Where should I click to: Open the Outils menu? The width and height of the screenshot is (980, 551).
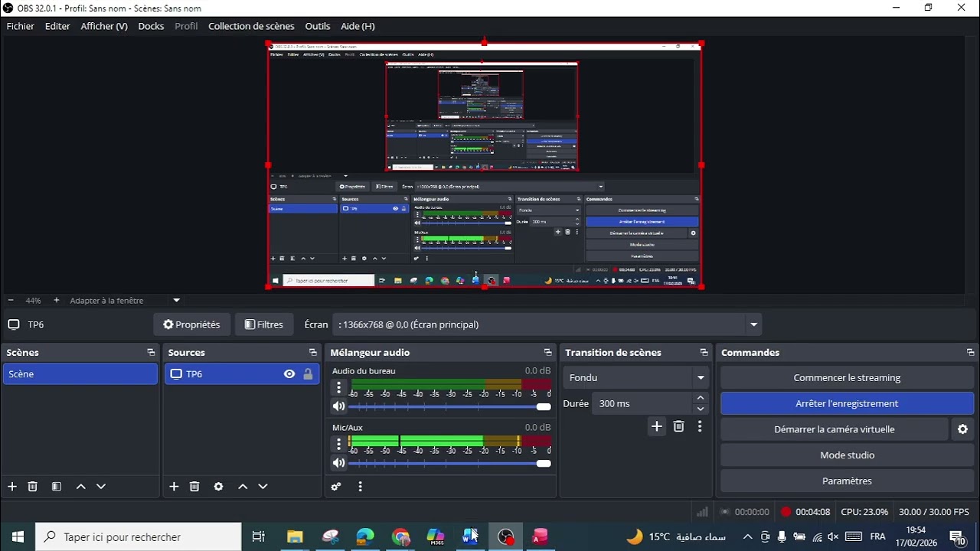coord(318,26)
